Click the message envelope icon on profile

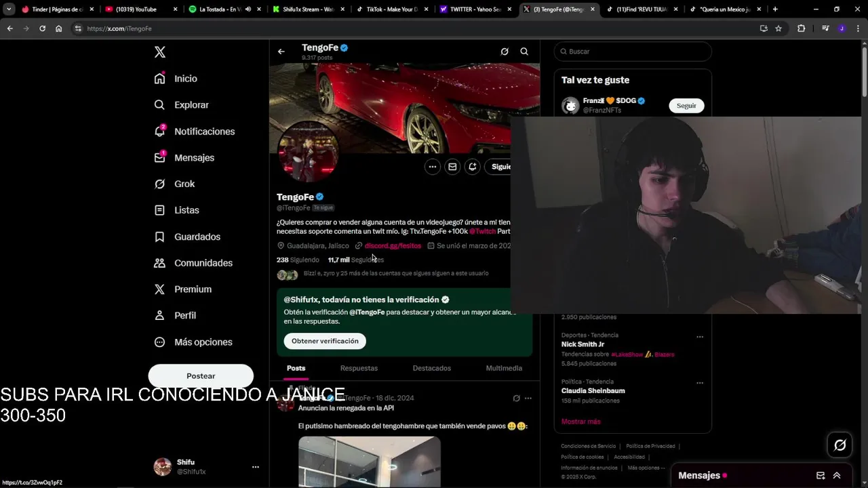click(452, 167)
